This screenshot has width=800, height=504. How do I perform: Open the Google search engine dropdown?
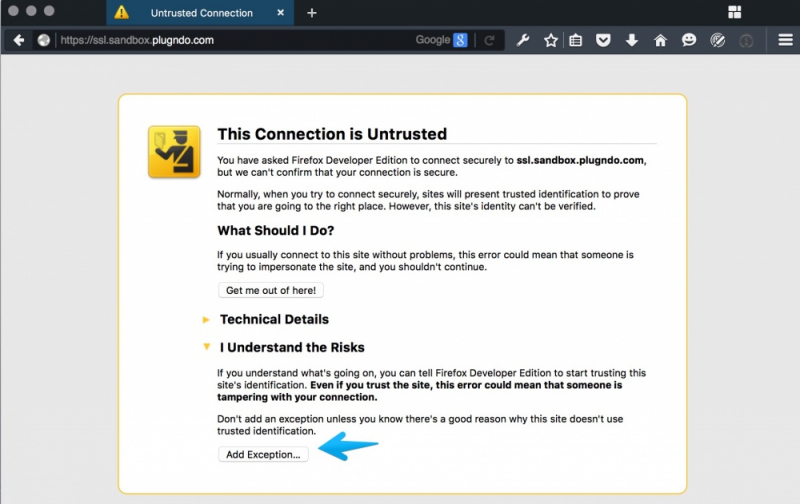coord(442,41)
